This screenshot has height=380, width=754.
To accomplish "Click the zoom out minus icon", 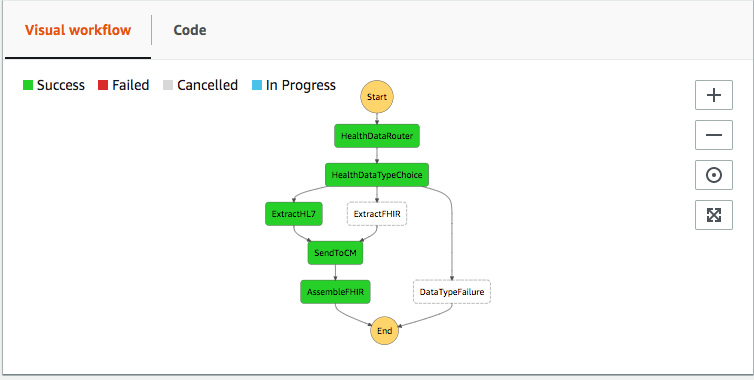I will pos(714,135).
